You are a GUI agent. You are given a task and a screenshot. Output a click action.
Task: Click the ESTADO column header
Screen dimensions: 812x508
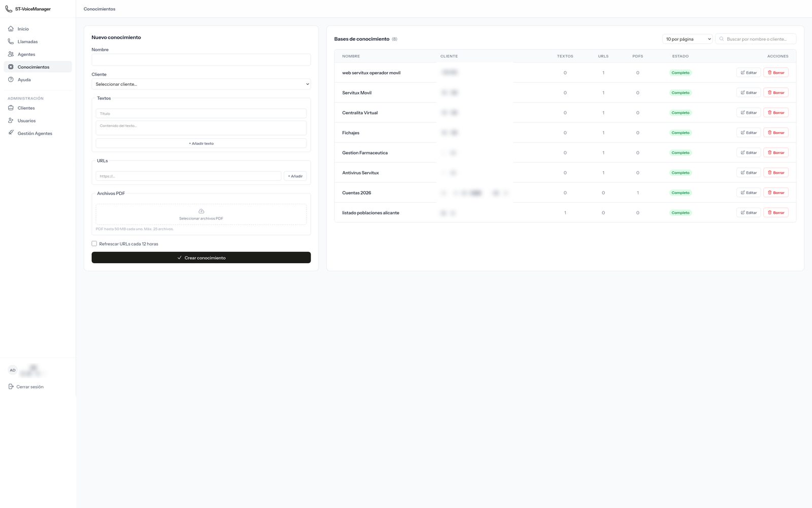pyautogui.click(x=680, y=56)
